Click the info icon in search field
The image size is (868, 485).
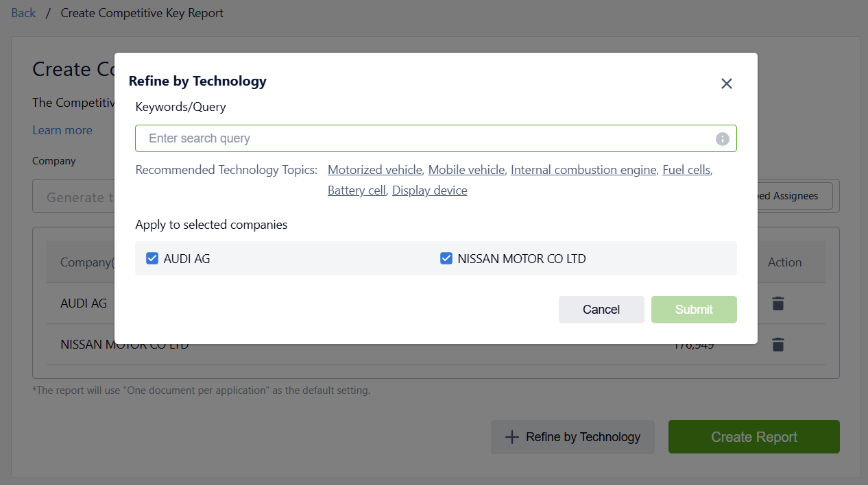[722, 139]
